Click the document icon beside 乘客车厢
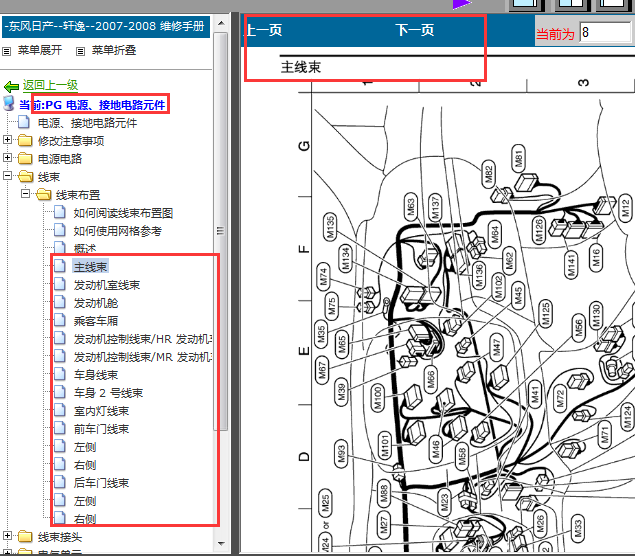Image resolution: width=635 pixels, height=556 pixels. (x=60, y=320)
